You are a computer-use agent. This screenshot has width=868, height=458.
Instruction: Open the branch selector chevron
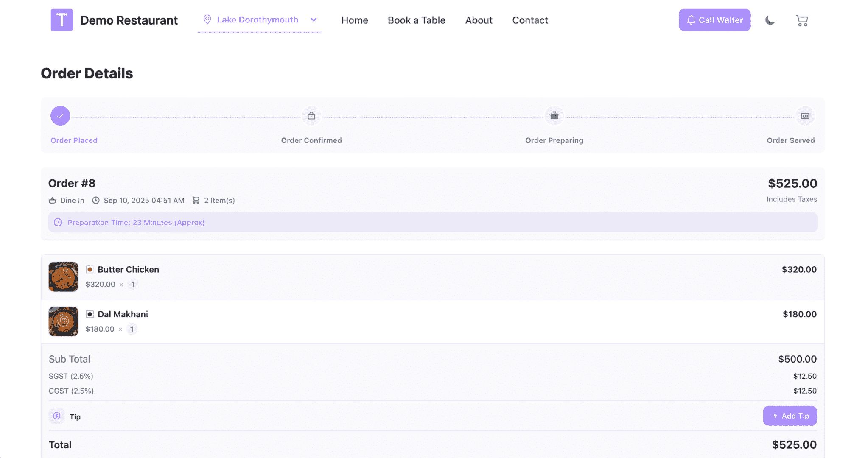coord(314,20)
